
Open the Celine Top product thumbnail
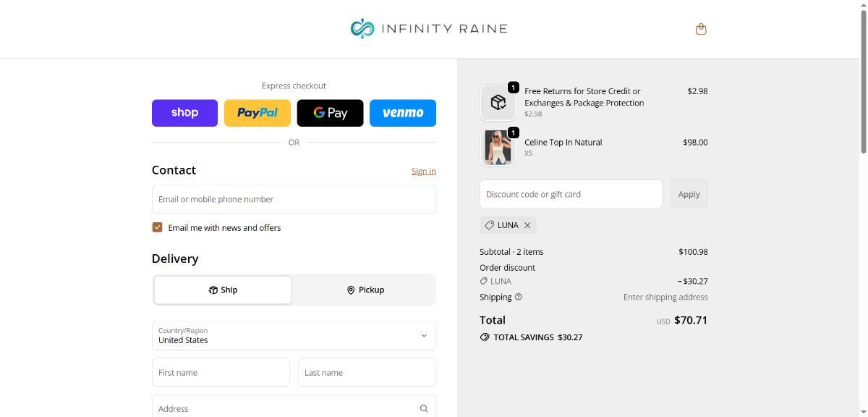[x=498, y=148]
